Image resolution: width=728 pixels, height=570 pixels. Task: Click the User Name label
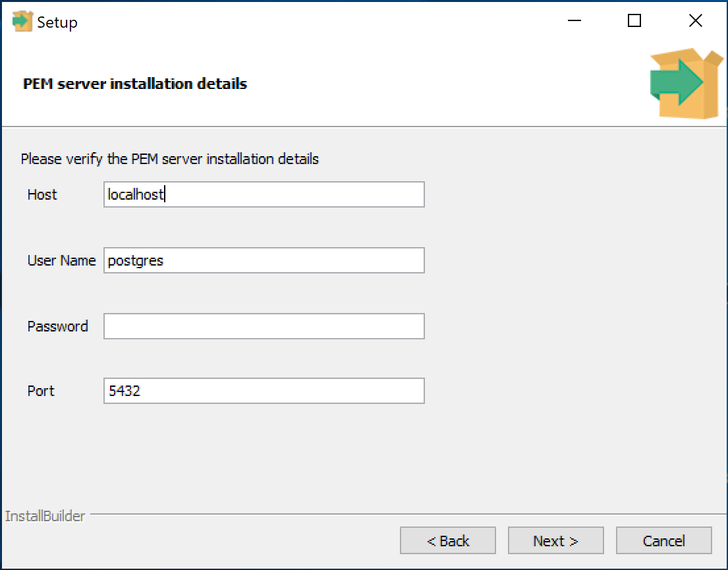click(62, 260)
